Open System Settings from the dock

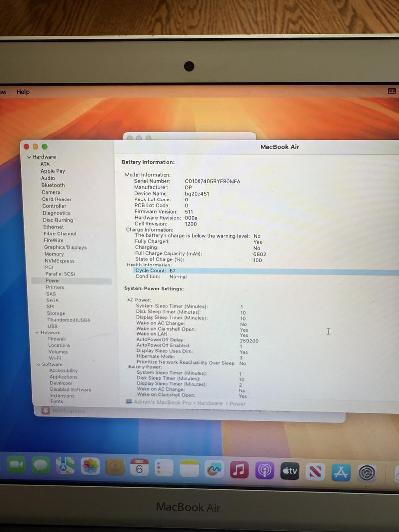pyautogui.click(x=367, y=473)
